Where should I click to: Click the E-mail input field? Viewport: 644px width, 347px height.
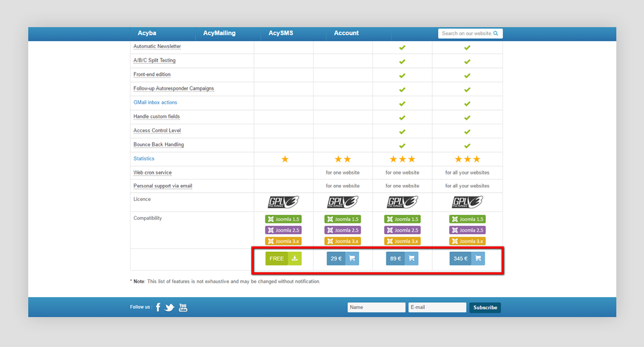pos(437,307)
